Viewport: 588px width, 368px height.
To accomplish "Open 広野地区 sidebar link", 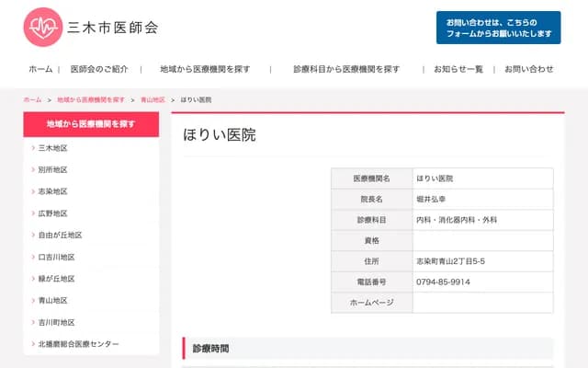I will (53, 213).
